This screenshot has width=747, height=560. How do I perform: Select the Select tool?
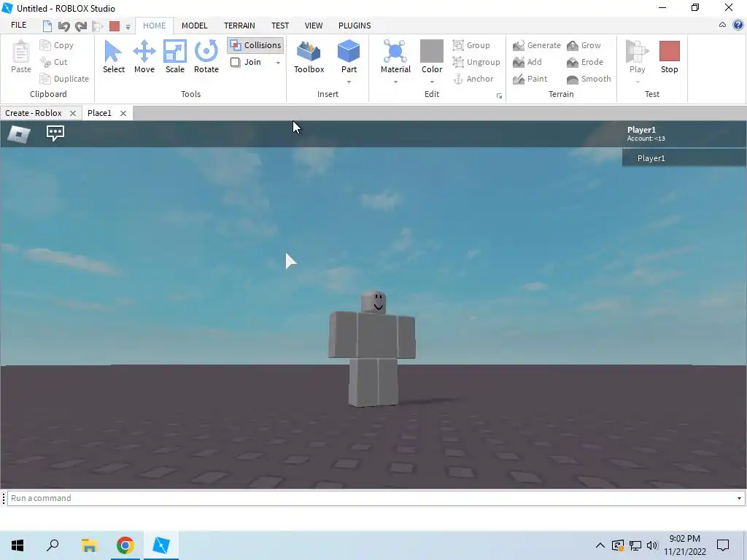pyautogui.click(x=113, y=57)
